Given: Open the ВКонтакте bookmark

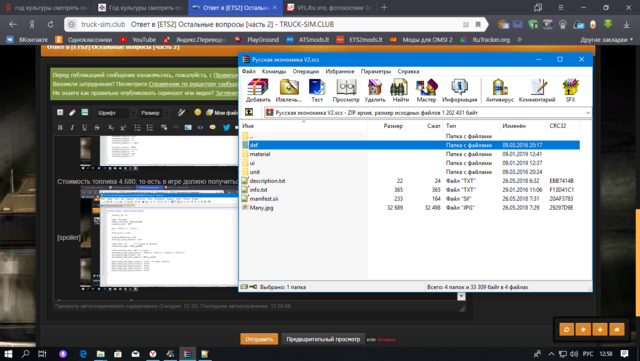Looking at the screenshot, I should click(x=27, y=40).
